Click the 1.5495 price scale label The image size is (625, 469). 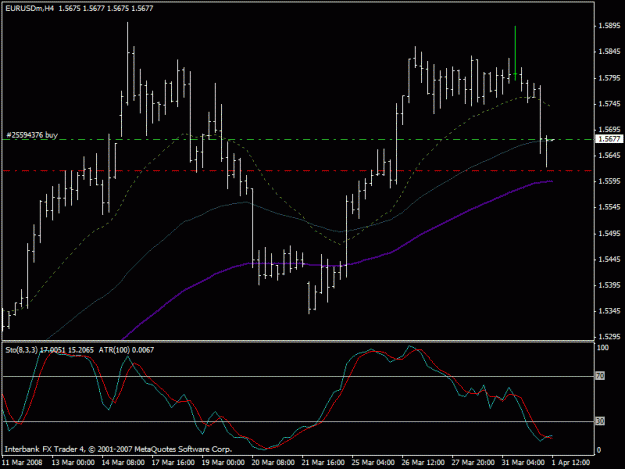tap(609, 234)
